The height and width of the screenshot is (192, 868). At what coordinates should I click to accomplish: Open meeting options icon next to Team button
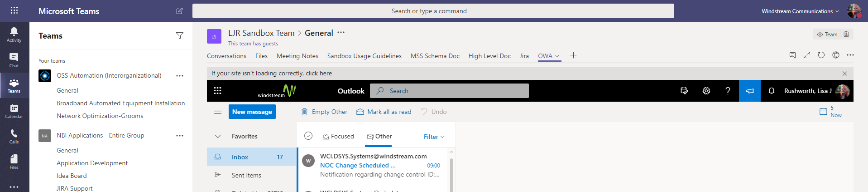pyautogui.click(x=846, y=34)
